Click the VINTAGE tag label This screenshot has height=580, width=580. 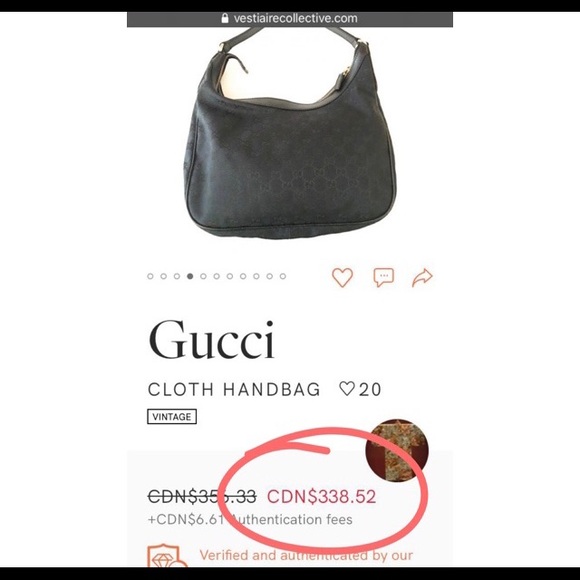172,417
